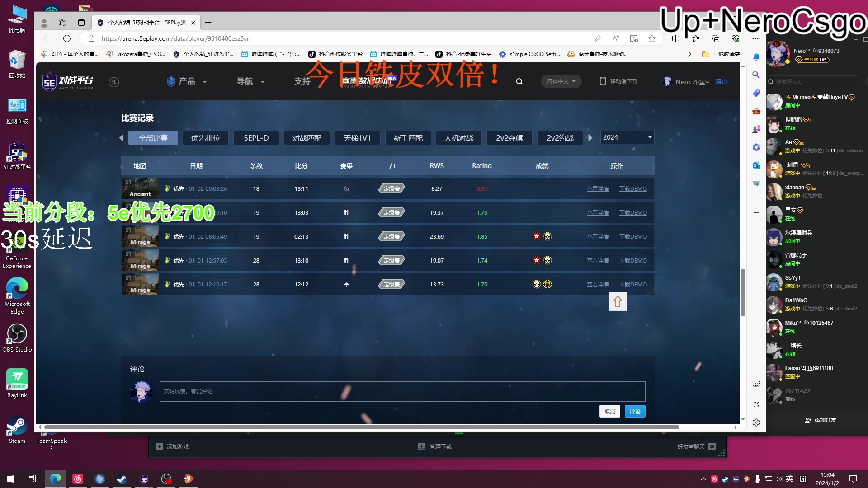This screenshot has width=868, height=488.
Task: Click the 5E platform logo
Action: (x=68, y=81)
